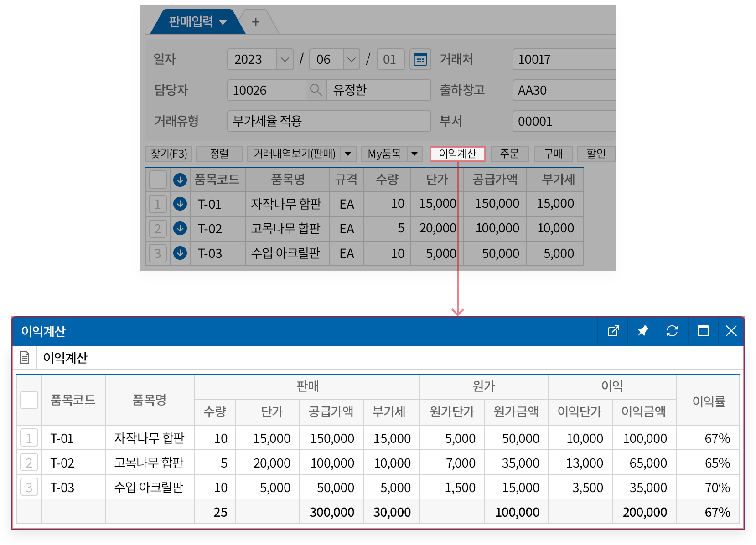Expand the month 06 dropdown
This screenshot has width=756, height=545.
tap(351, 60)
